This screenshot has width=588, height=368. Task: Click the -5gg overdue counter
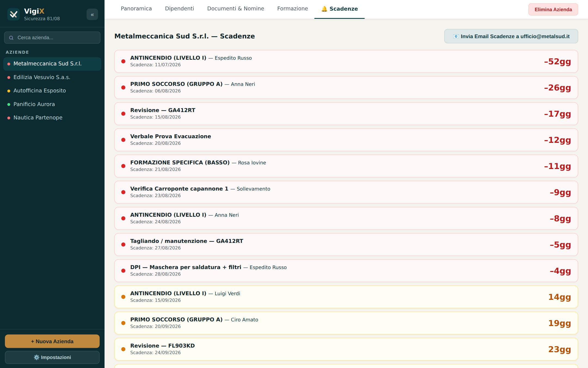560,245
